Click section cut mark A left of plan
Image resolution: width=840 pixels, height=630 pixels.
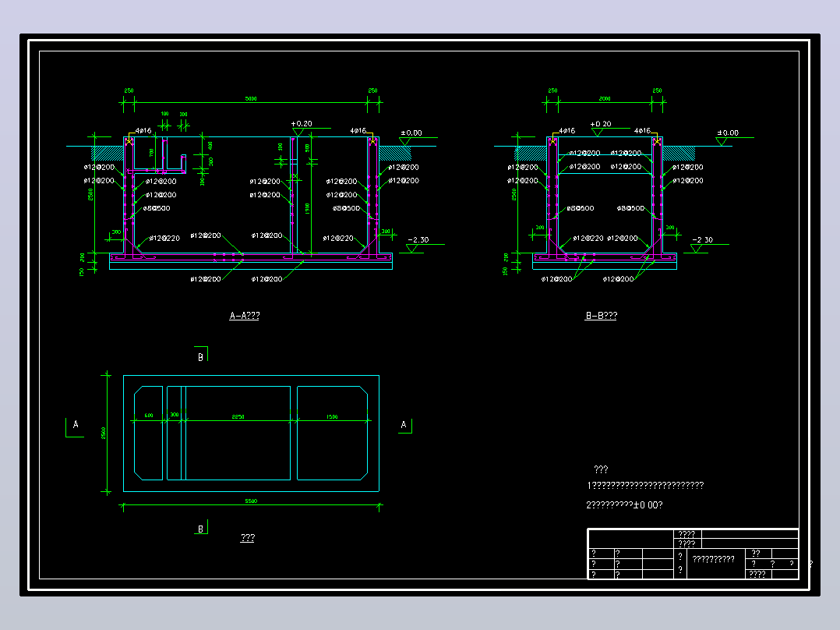(76, 425)
